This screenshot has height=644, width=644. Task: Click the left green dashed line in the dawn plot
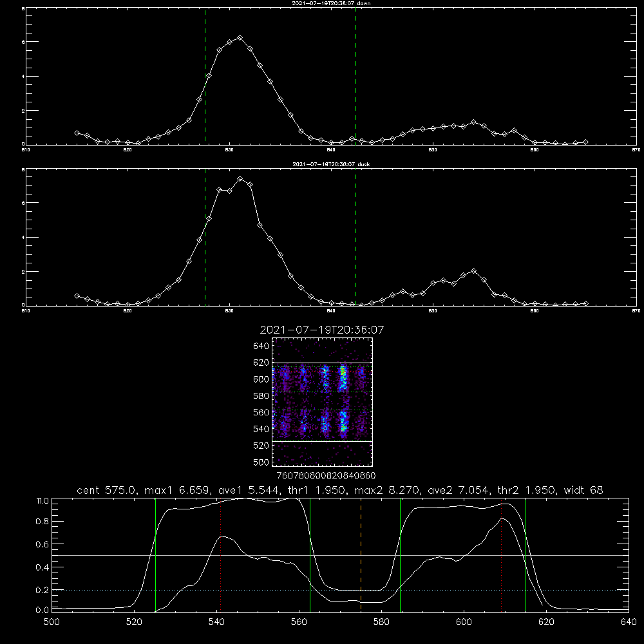click(x=205, y=76)
